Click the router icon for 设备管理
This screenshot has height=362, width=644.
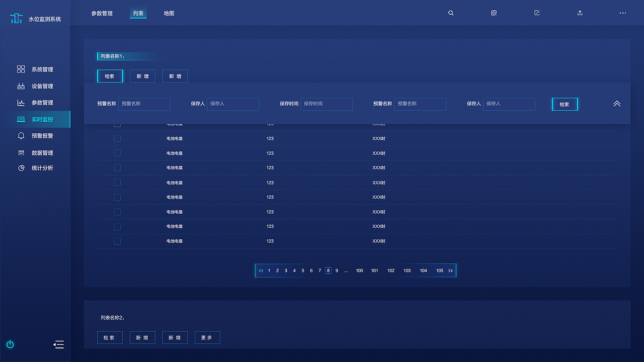[21, 86]
